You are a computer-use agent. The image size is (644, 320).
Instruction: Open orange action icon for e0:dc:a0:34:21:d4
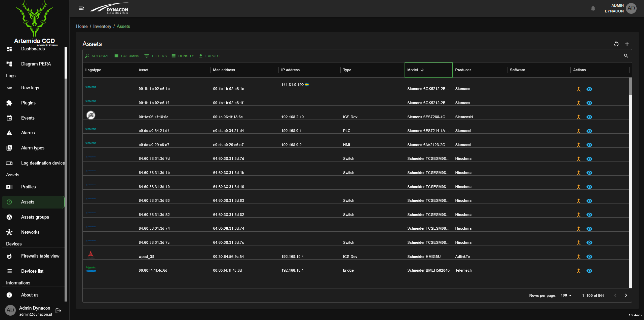pyautogui.click(x=578, y=131)
